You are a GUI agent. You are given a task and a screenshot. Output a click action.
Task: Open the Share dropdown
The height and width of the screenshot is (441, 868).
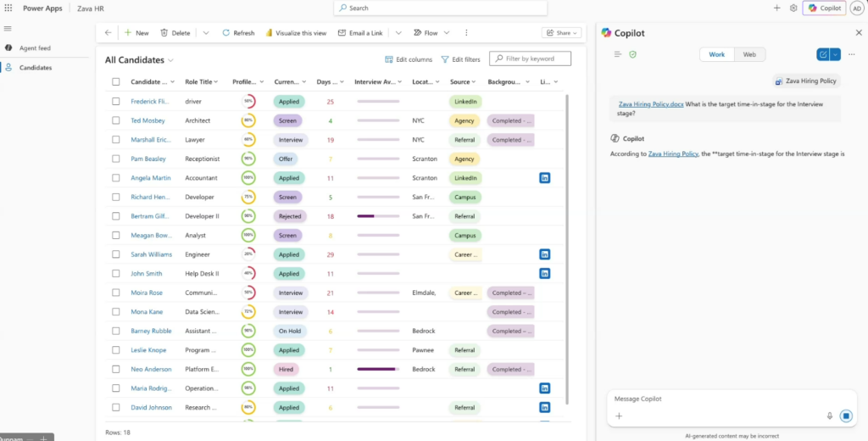pyautogui.click(x=562, y=33)
